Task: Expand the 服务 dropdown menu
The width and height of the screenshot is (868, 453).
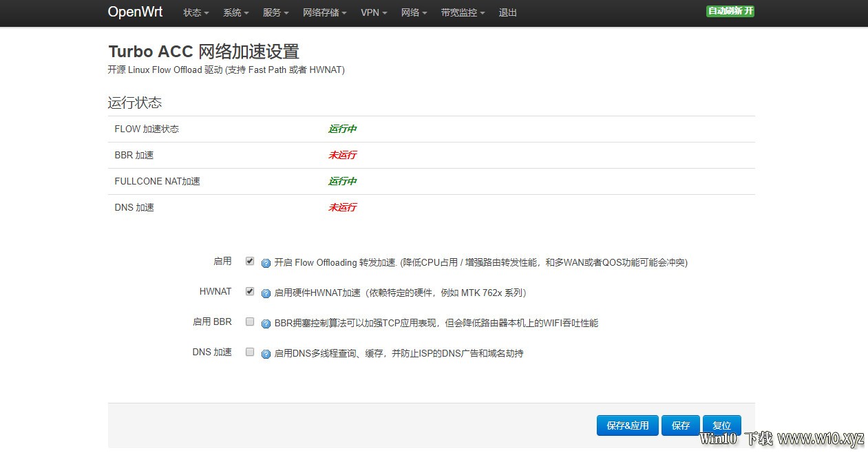Action: point(275,13)
